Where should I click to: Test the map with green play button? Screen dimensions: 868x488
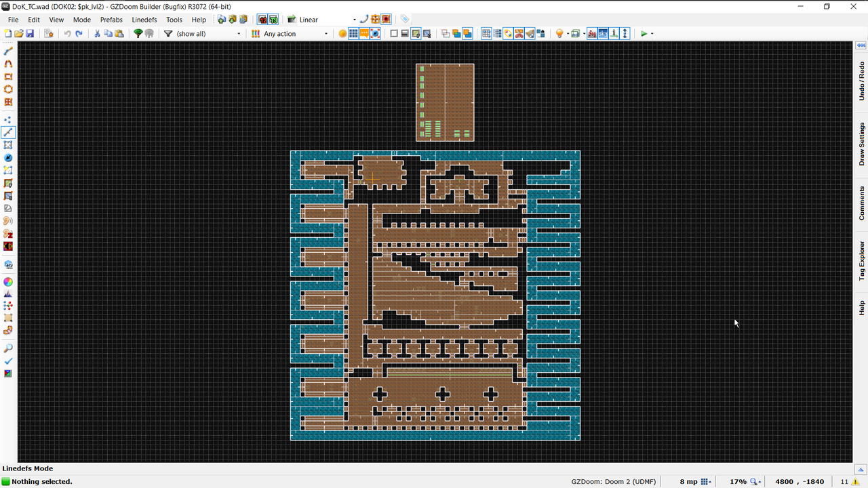644,33
